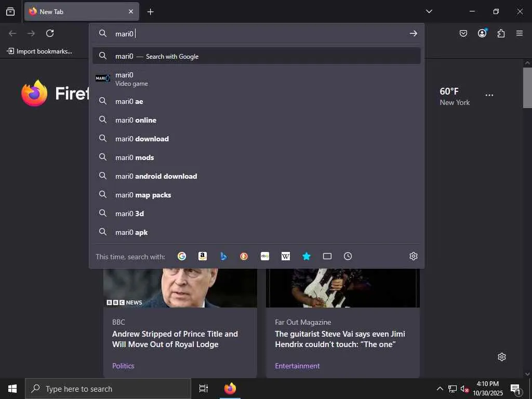Open the notification center icon
Image resolution: width=532 pixels, height=399 pixels.
tap(515, 389)
